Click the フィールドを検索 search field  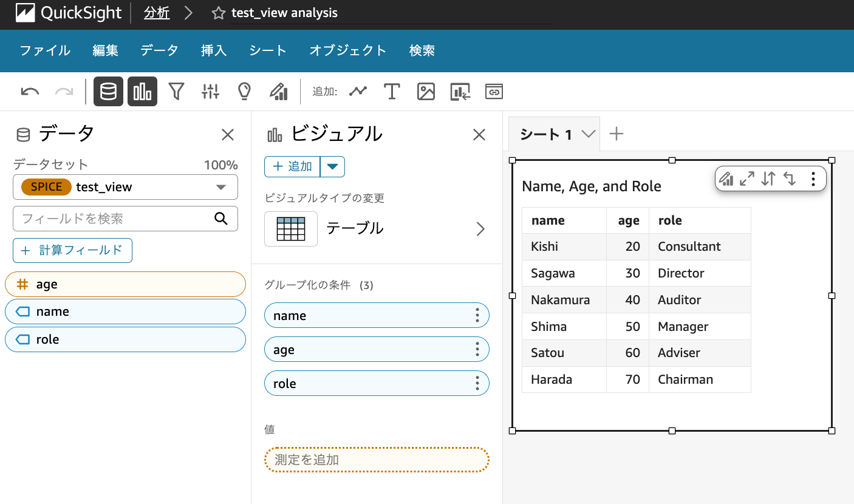click(x=125, y=219)
